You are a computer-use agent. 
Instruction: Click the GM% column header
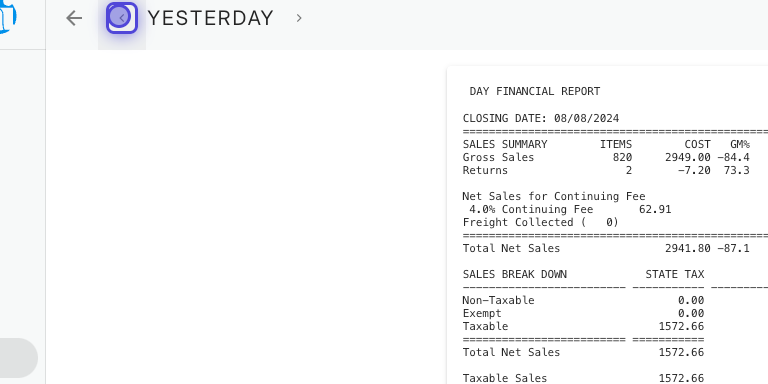[x=740, y=144]
